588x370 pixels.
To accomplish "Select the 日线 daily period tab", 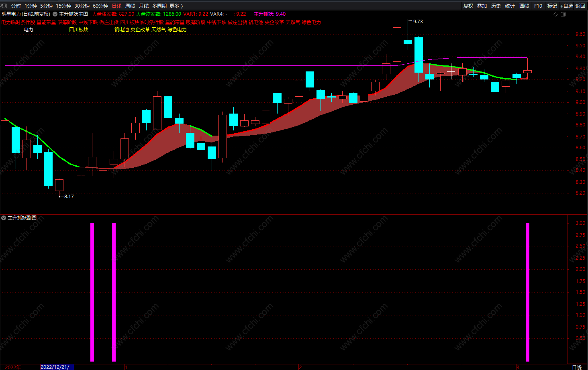I will [116, 6].
